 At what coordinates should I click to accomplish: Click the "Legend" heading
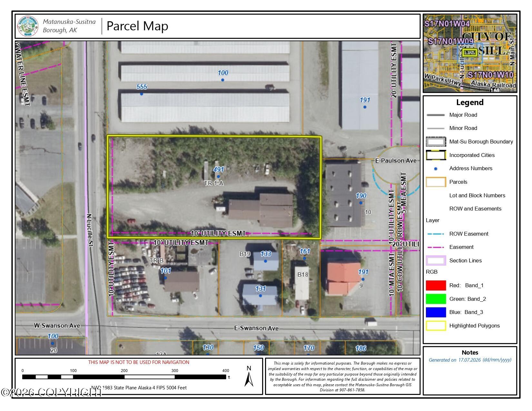(470, 103)
